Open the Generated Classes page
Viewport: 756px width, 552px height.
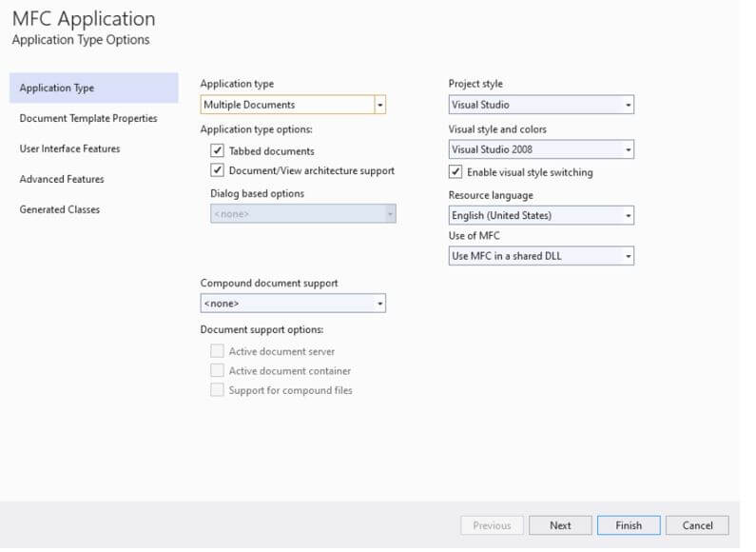[59, 210]
